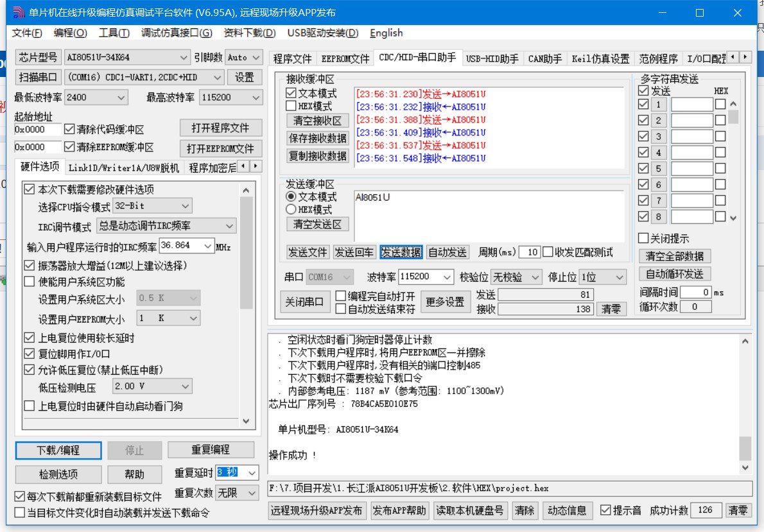Open the 重复次数 无限 dropdown
764x532 pixels.
252,493
